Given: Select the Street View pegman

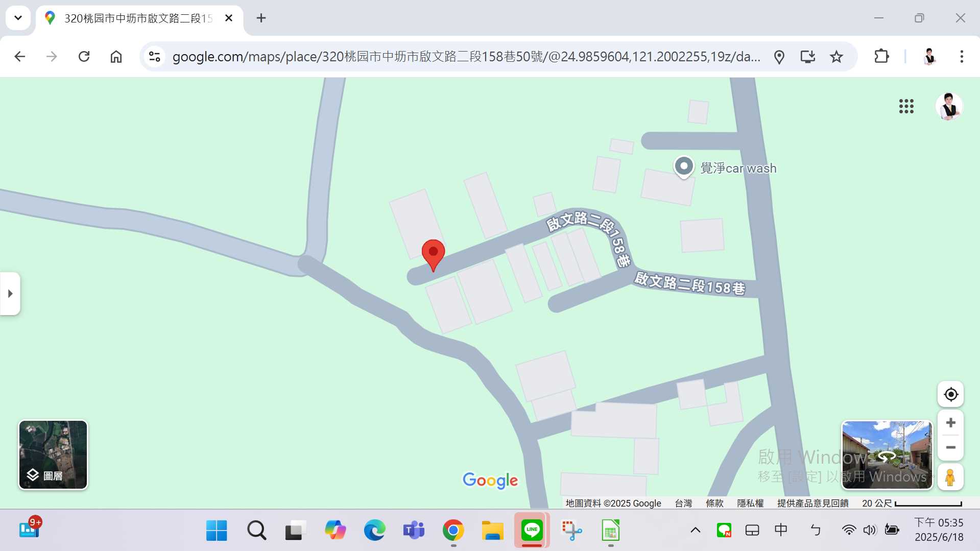Looking at the screenshot, I should 950,476.
